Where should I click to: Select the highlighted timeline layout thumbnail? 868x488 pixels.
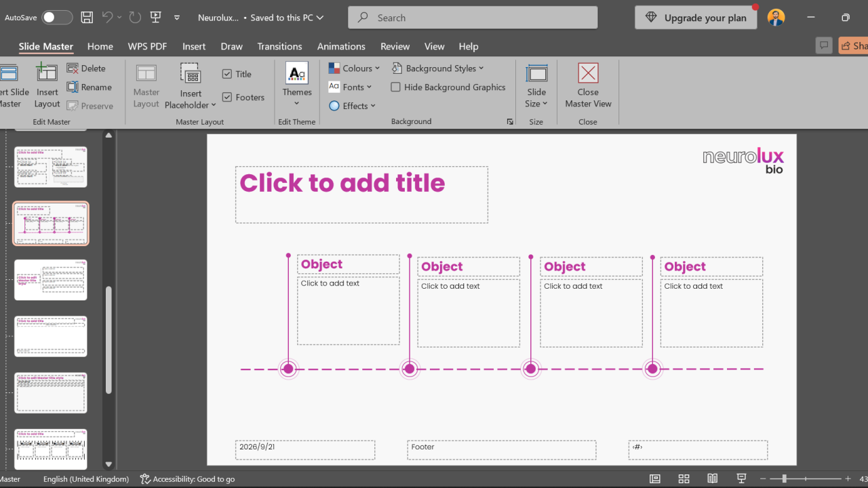coord(51,224)
